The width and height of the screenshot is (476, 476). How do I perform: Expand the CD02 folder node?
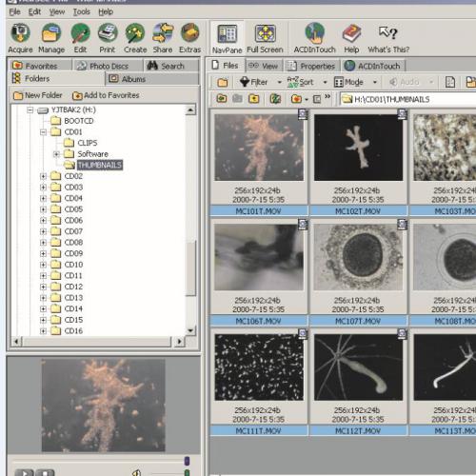(x=44, y=176)
